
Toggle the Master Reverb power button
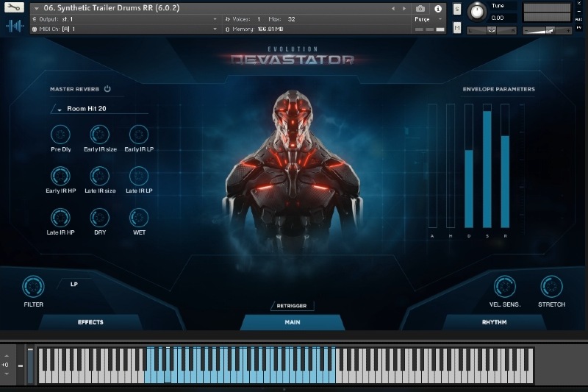tap(107, 89)
